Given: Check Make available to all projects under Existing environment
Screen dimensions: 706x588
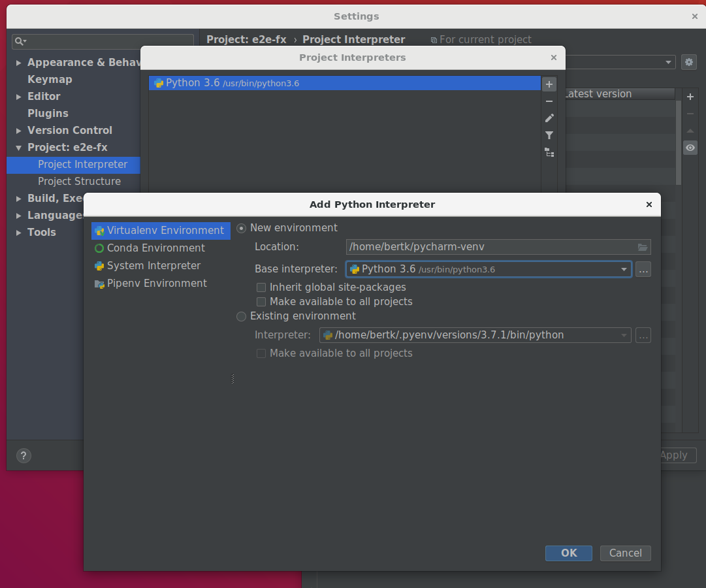Looking at the screenshot, I should tap(261, 353).
